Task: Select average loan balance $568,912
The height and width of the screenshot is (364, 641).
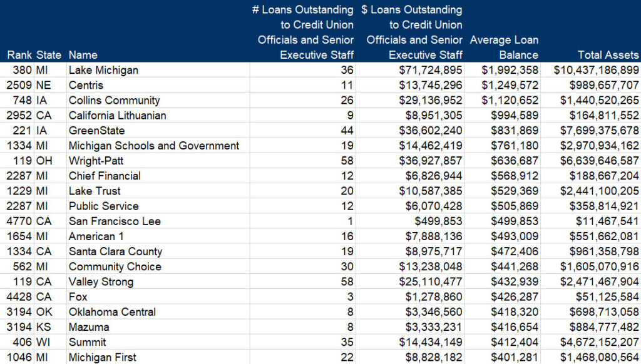Action: [x=515, y=176]
